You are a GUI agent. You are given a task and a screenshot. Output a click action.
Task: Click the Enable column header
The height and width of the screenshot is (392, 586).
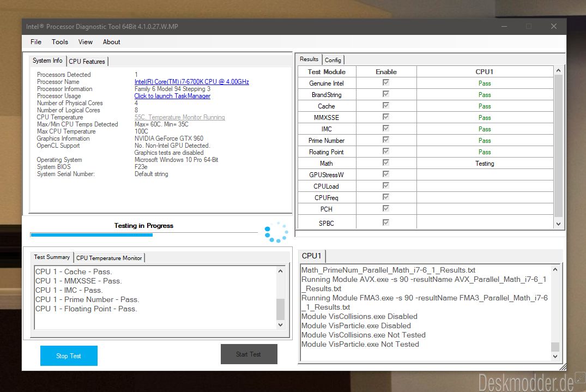click(x=386, y=72)
